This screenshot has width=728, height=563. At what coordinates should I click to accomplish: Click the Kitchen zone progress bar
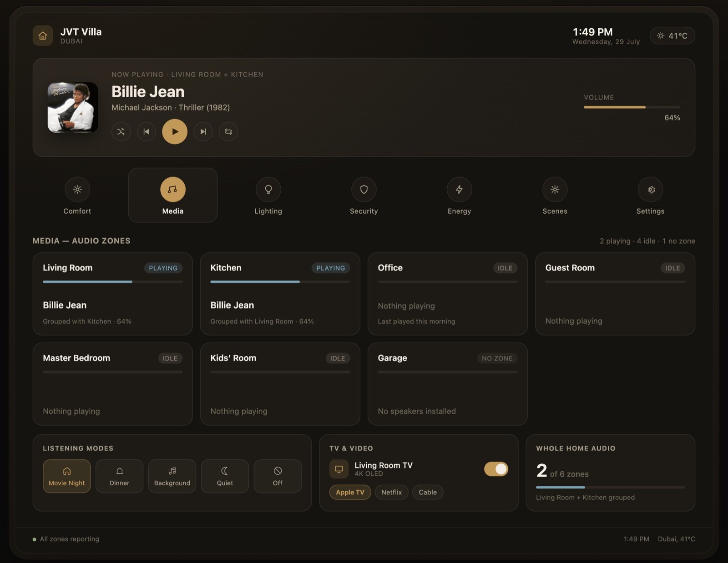click(280, 282)
